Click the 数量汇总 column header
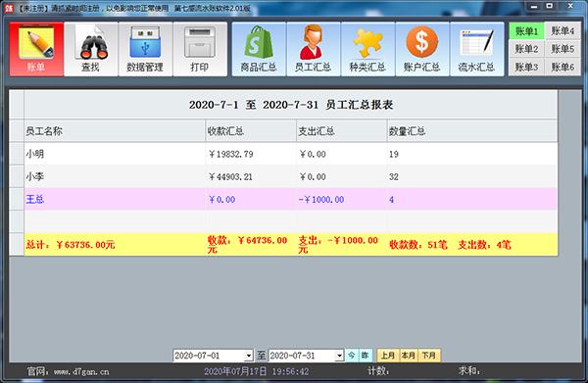Screen dimensions: 588x383 [x=472, y=131]
